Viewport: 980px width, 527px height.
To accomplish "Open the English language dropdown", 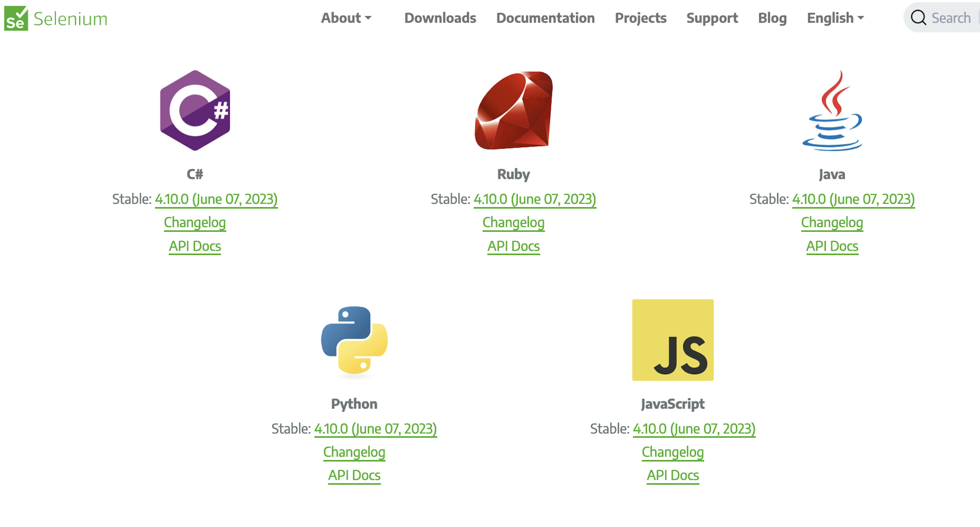I will (x=836, y=18).
